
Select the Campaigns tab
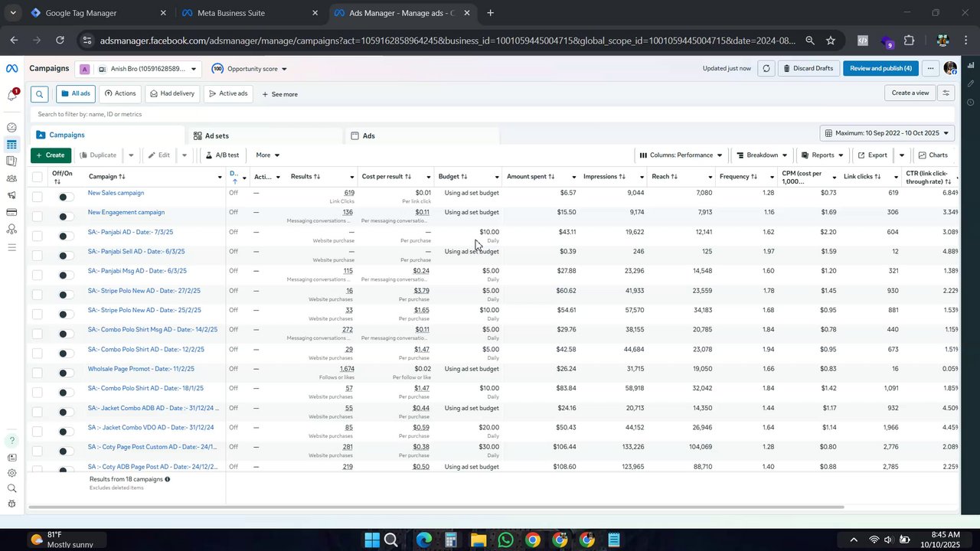(x=108, y=135)
